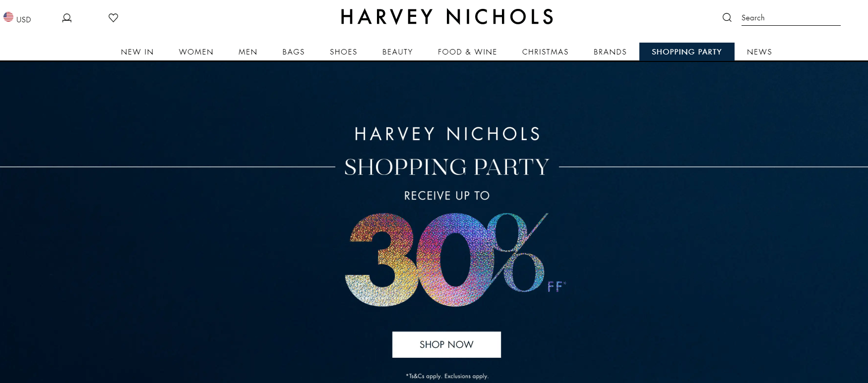Open the Men menu
The image size is (868, 383).
248,52
